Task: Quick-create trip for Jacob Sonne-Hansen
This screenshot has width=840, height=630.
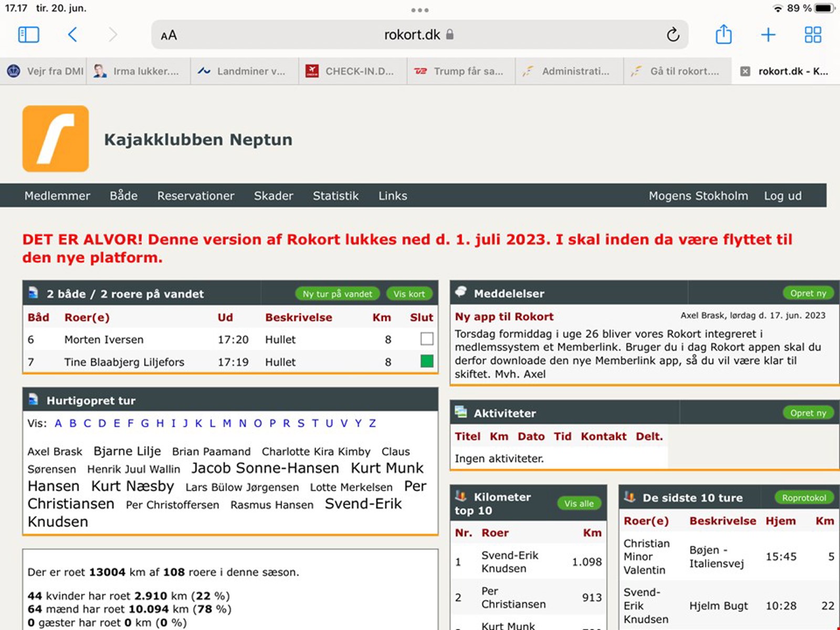Action: point(265,468)
